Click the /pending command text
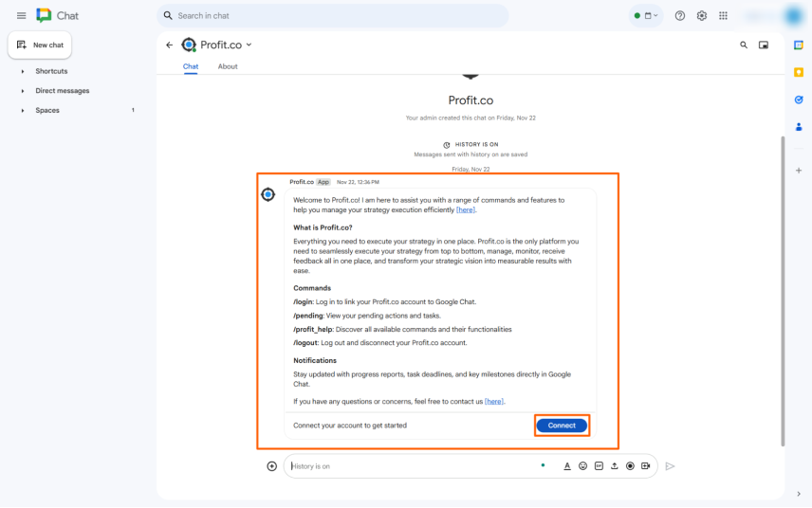Screen dimensions: 812x508 [308, 316]
